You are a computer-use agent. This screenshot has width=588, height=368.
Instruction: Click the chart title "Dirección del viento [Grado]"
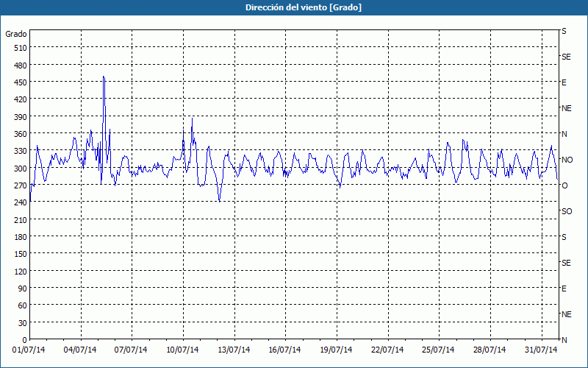point(294,7)
